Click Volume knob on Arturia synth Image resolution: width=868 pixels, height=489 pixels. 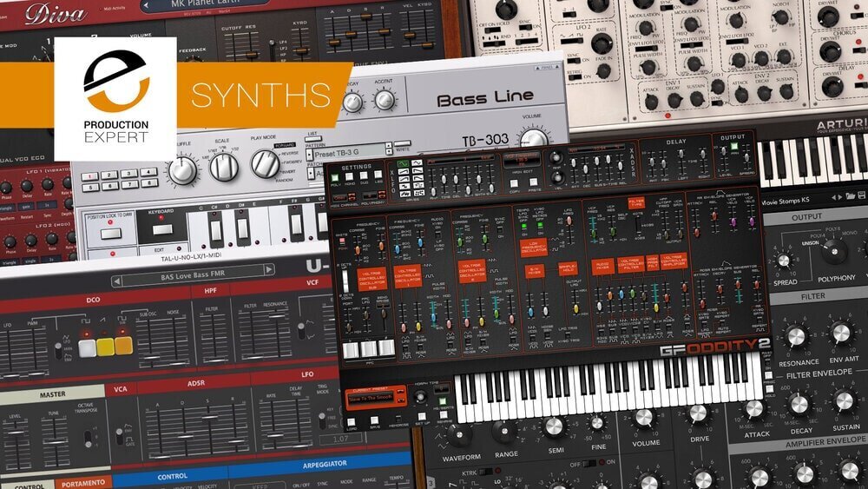[643, 417]
